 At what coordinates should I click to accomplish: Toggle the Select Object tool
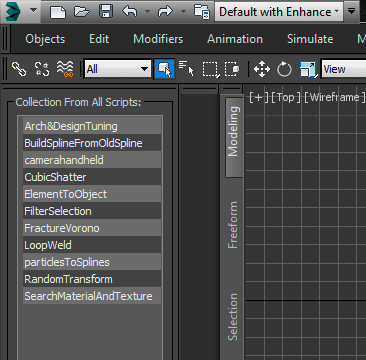coord(164,69)
